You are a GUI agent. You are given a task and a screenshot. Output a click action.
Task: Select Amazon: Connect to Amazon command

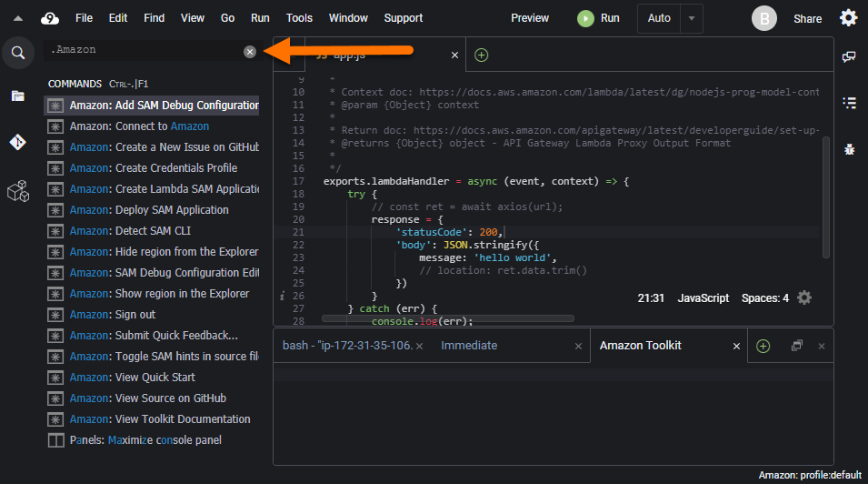point(151,126)
